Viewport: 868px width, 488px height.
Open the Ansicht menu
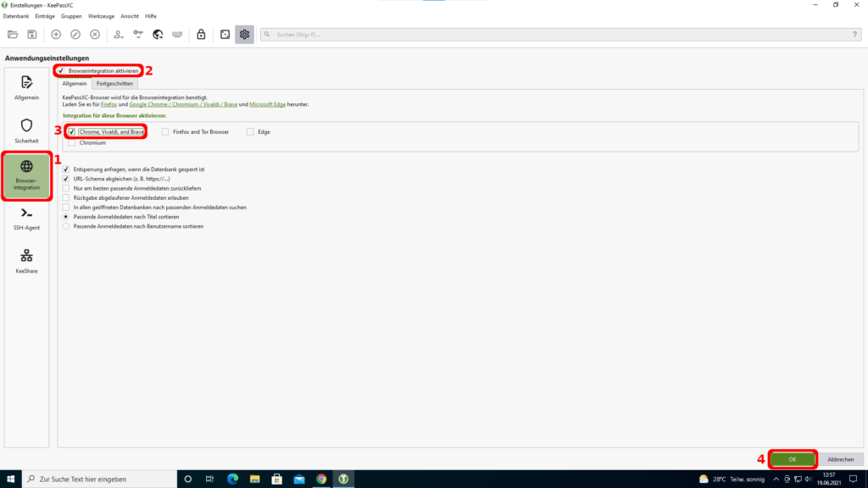[x=130, y=16]
